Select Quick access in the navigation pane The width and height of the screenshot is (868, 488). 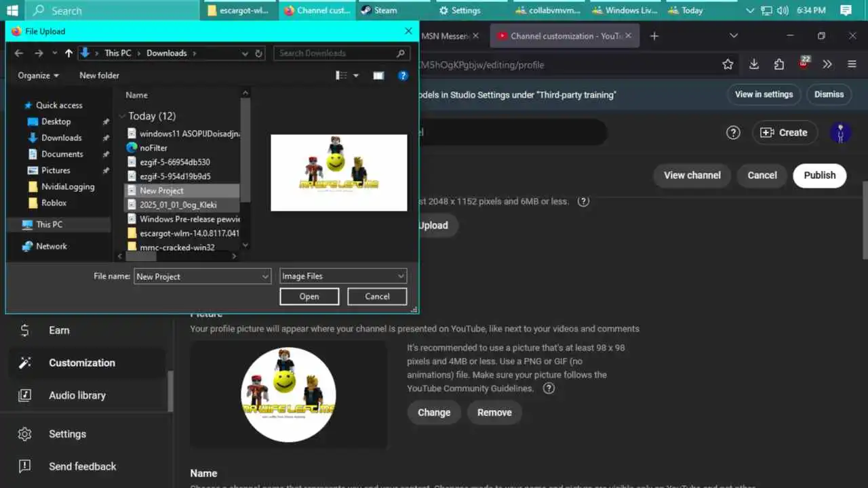(x=59, y=105)
